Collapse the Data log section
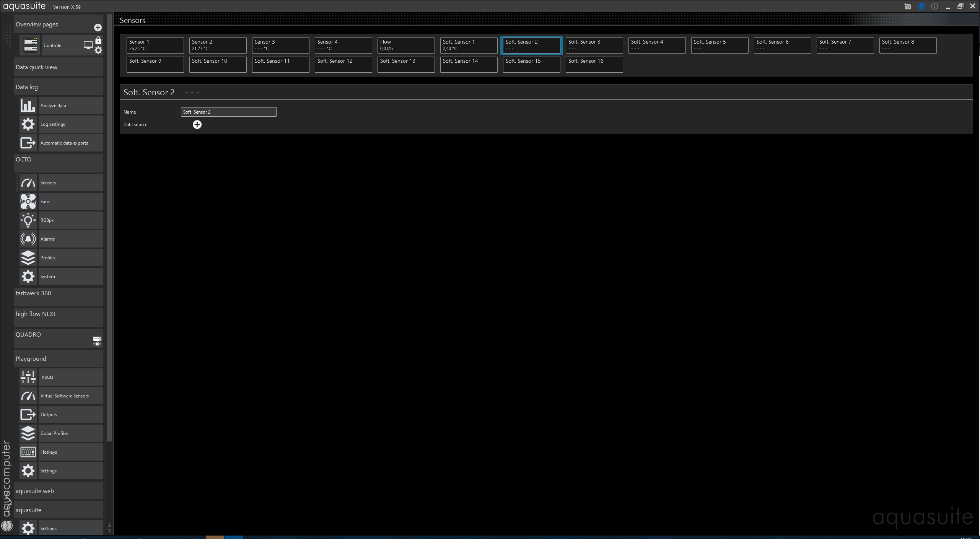 [58, 87]
